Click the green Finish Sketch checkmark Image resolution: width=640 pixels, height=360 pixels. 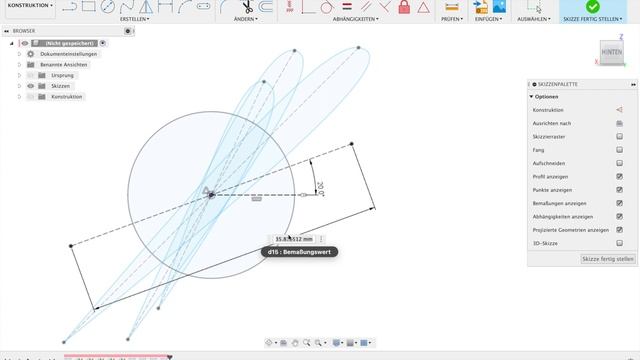coord(593,7)
